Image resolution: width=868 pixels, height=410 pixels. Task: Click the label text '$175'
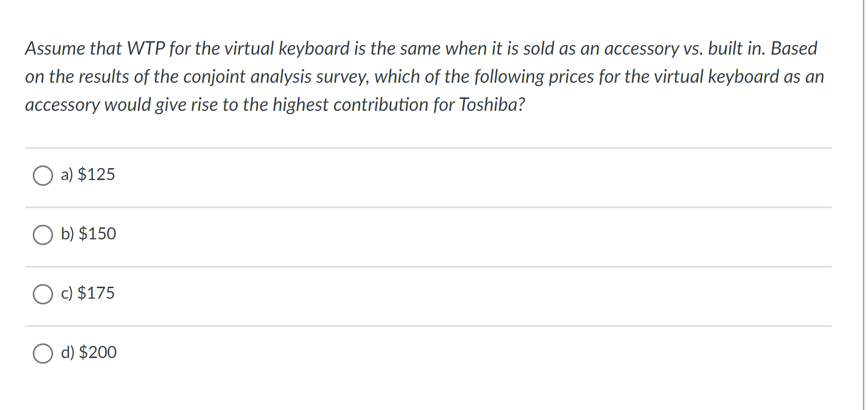[x=97, y=293]
